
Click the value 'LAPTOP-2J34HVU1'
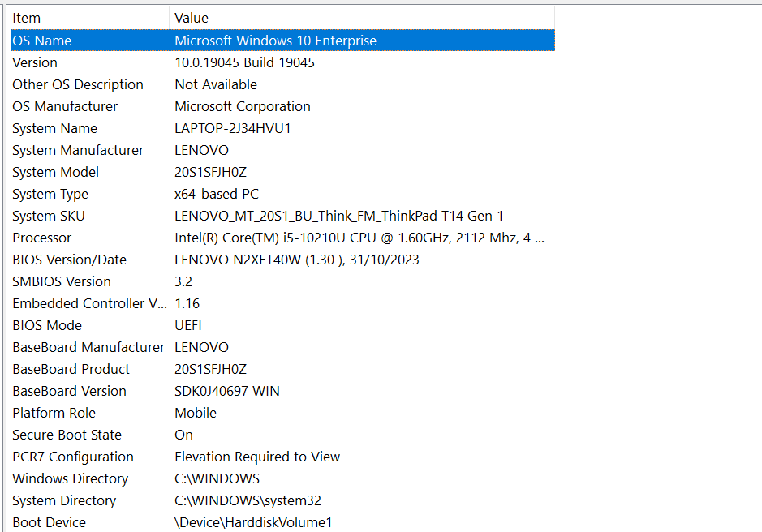pos(233,128)
